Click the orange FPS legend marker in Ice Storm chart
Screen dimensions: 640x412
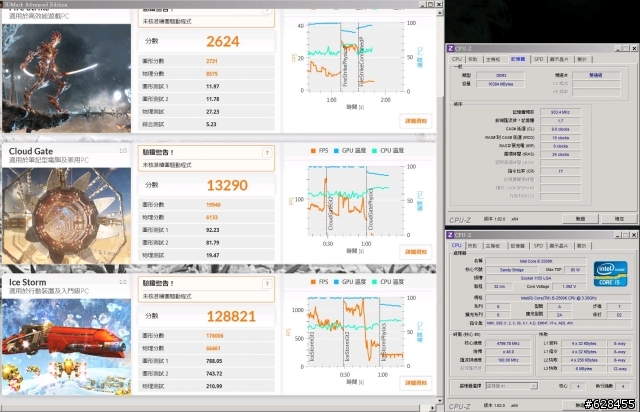[x=313, y=282]
